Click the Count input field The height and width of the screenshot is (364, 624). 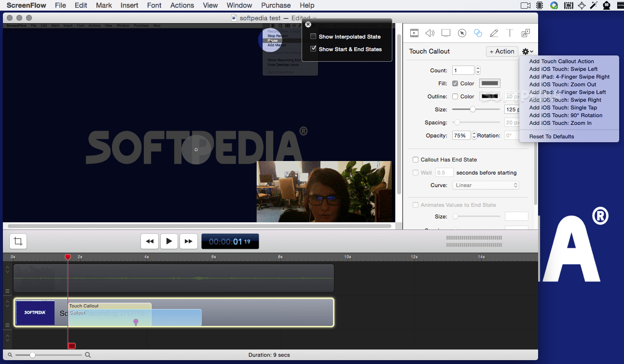[x=463, y=70]
